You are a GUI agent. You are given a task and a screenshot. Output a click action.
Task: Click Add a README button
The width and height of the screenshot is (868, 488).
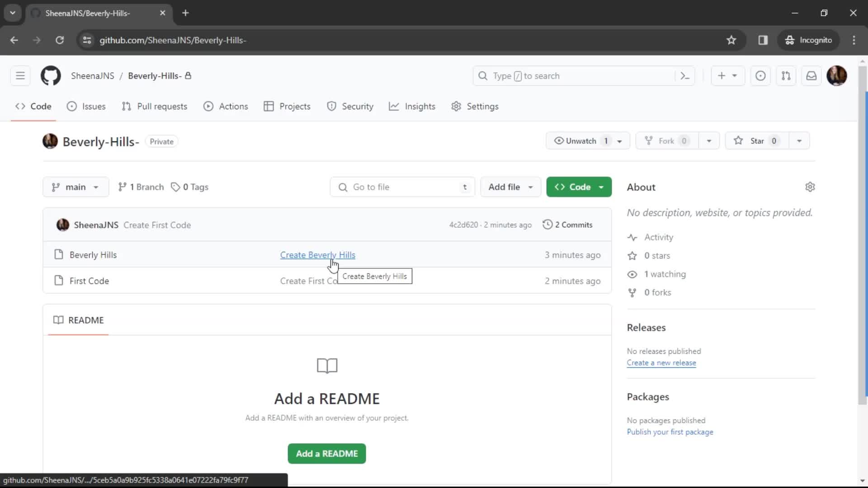pos(327,454)
